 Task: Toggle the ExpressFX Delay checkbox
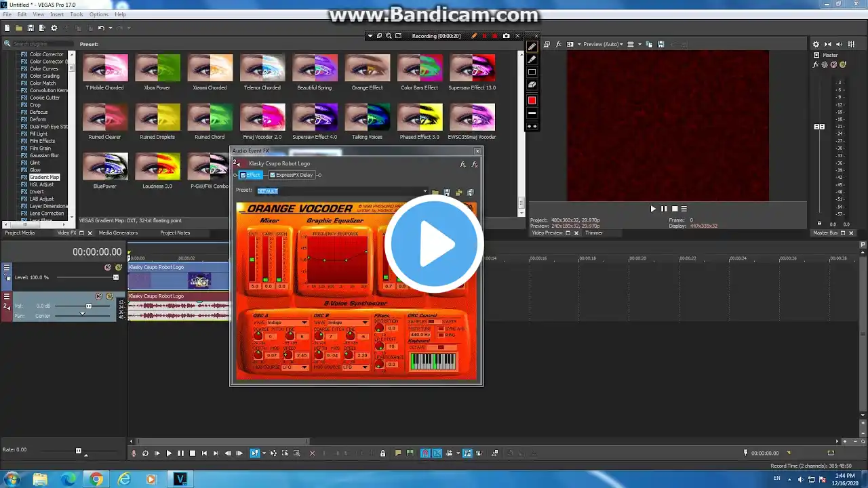[273, 175]
